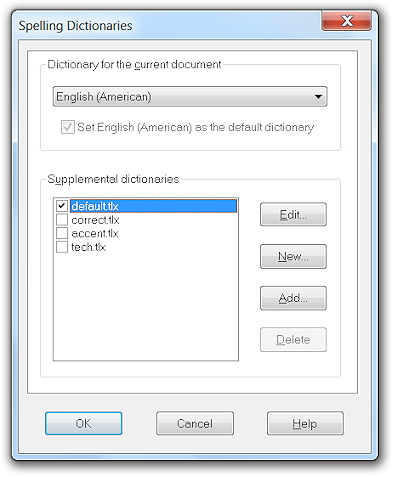This screenshot has width=393, height=477.
Task: Select correct.tlx in the list
Action: tap(95, 220)
